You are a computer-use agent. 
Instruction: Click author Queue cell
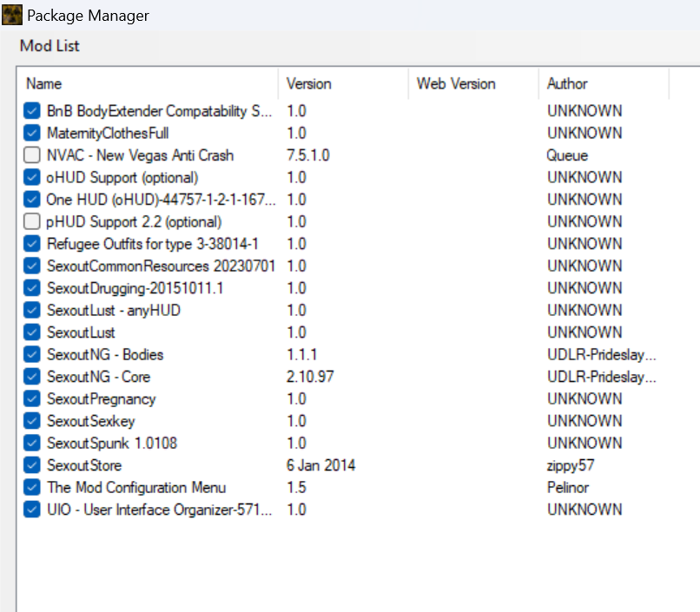[567, 155]
